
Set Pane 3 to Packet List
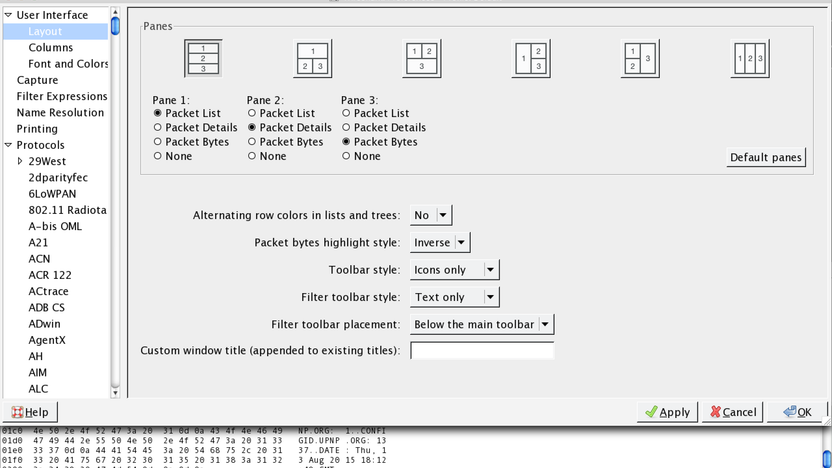[x=376, y=113]
